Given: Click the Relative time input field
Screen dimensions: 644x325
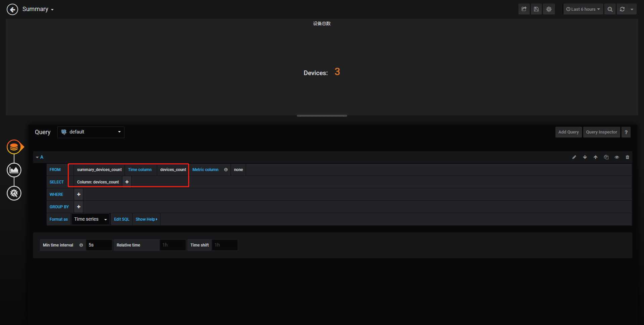Looking at the screenshot, I should [173, 245].
